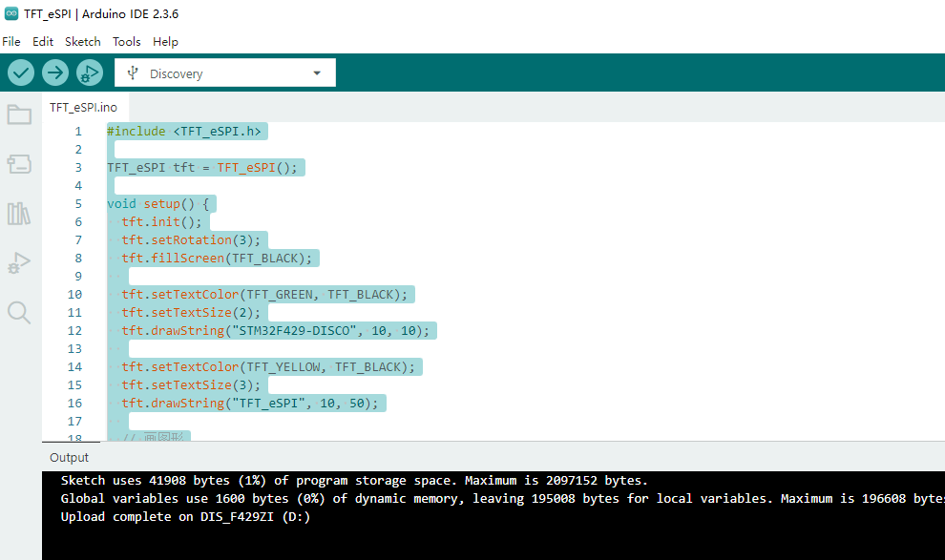Open the Edit menu

tap(43, 42)
